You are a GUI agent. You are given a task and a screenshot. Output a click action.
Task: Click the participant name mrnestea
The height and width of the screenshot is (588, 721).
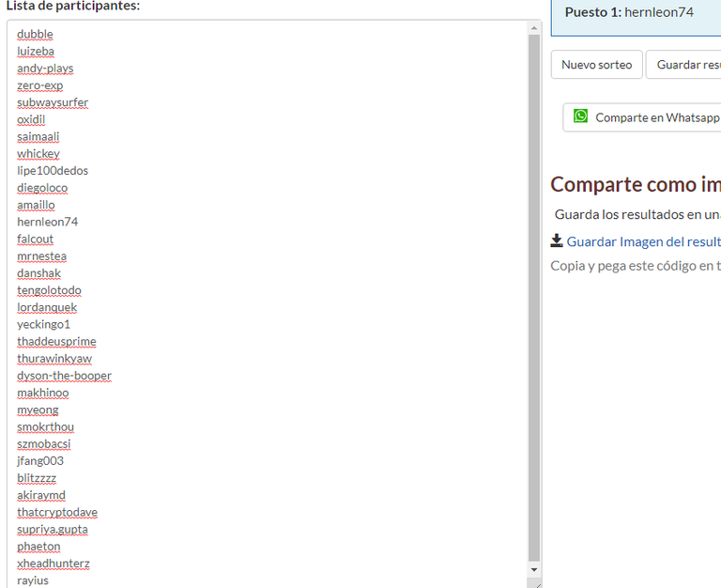tap(42, 255)
